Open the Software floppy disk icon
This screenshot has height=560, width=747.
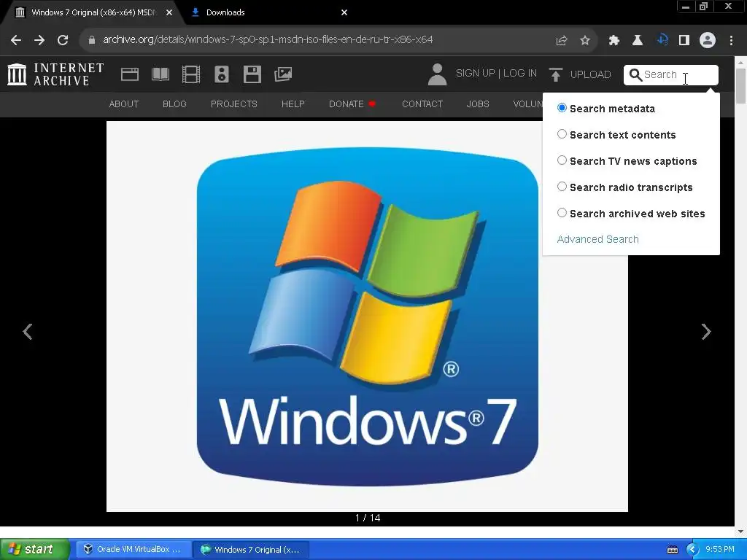[x=252, y=74]
